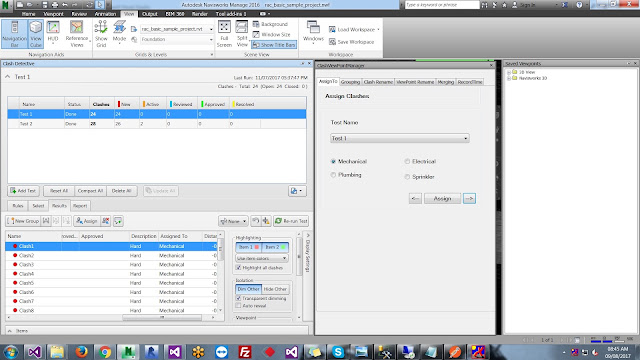
Task: Open the Split View tool
Action: 242,34
